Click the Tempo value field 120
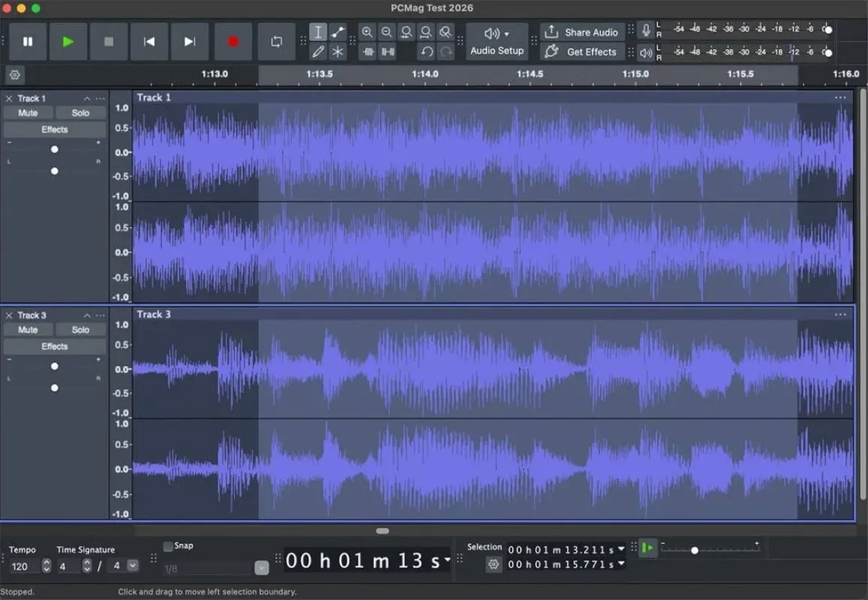 coord(24,566)
